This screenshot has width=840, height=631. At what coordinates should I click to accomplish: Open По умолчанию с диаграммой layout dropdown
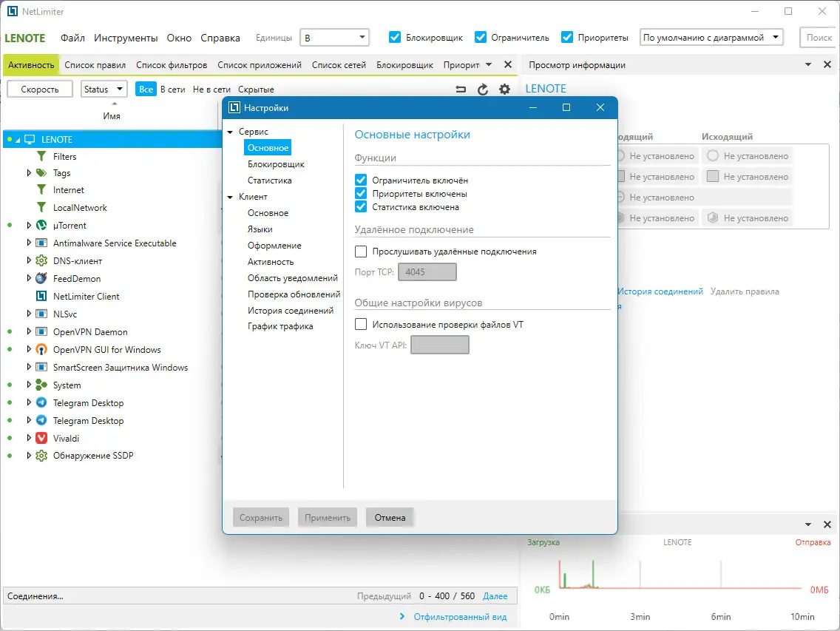(x=711, y=38)
